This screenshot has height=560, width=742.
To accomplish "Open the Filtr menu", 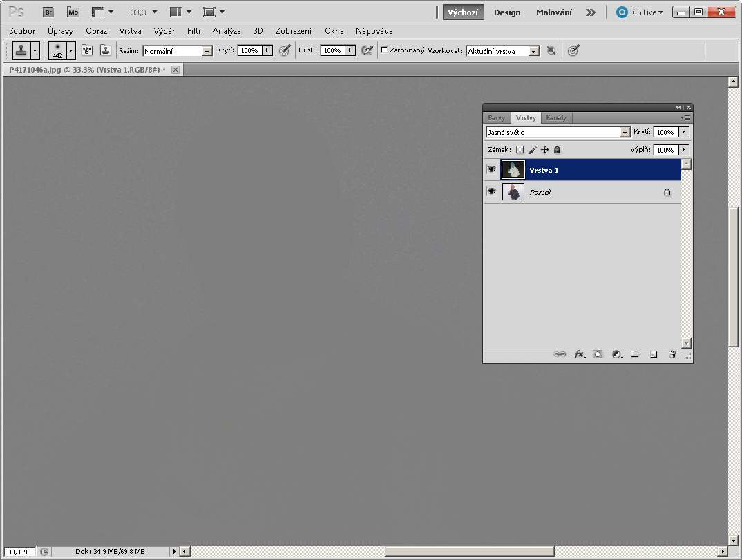I will (x=194, y=31).
